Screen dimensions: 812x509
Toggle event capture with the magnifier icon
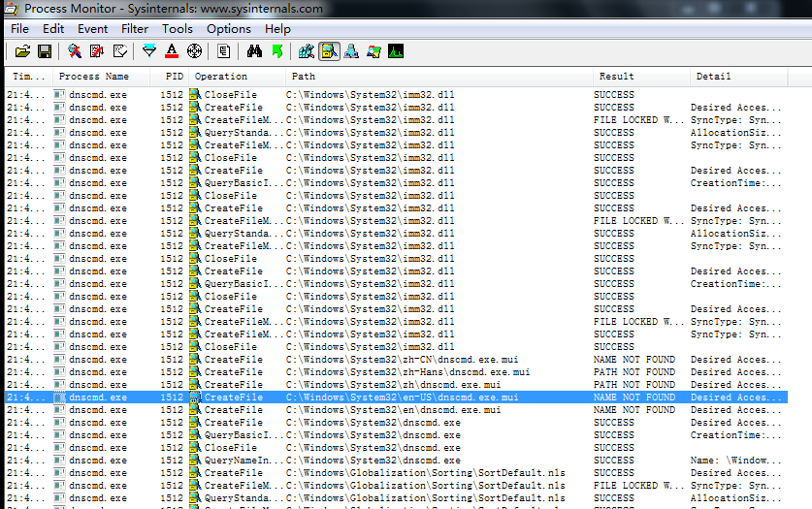75,51
